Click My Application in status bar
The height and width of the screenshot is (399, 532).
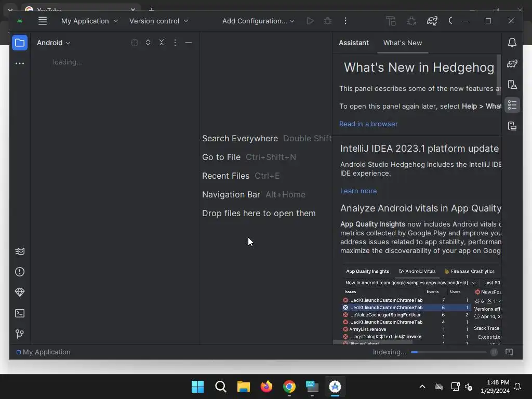(44, 352)
